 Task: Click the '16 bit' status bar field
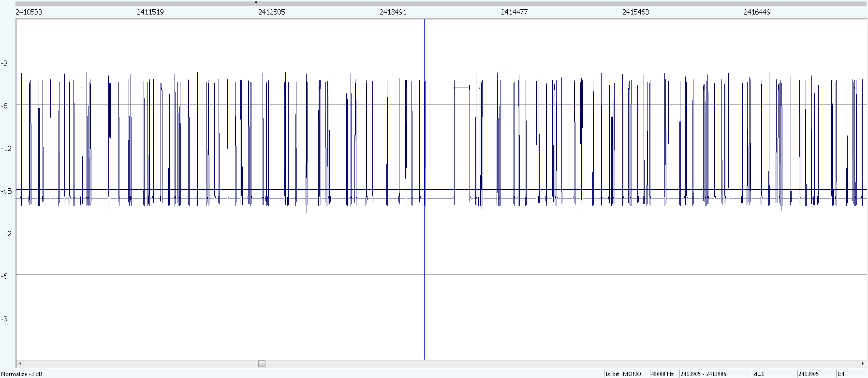tap(612, 374)
